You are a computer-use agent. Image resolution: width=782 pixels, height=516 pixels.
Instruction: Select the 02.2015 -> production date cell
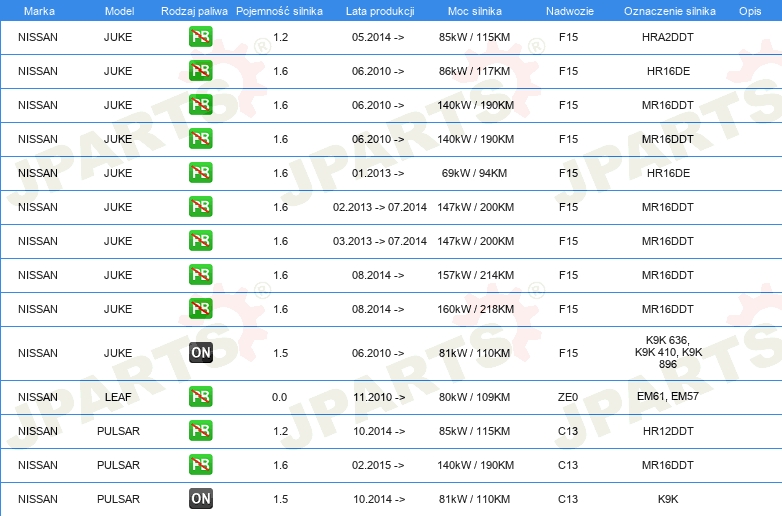pos(379,465)
